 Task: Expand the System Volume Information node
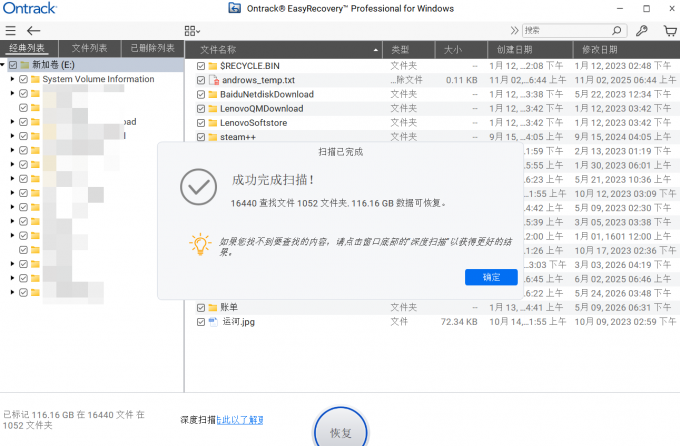[x=12, y=79]
